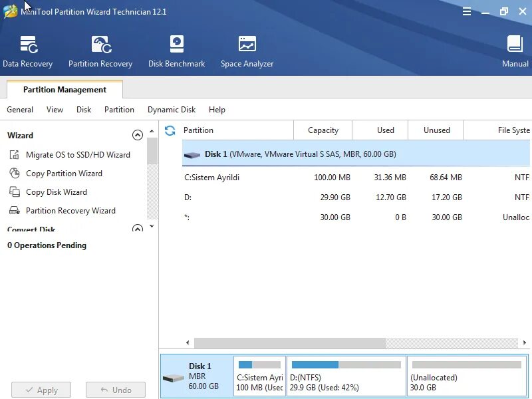Select Copy Disk Wizard
532x399 pixels.
tap(57, 192)
